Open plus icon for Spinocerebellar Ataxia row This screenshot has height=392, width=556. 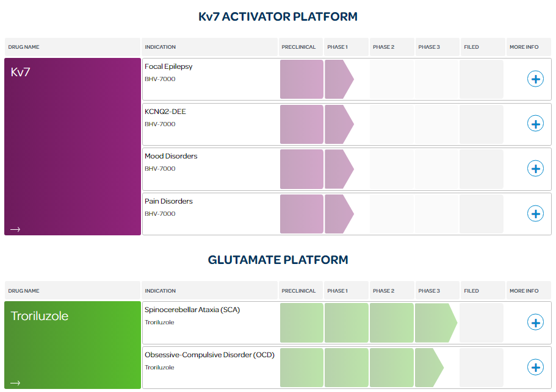pos(535,323)
